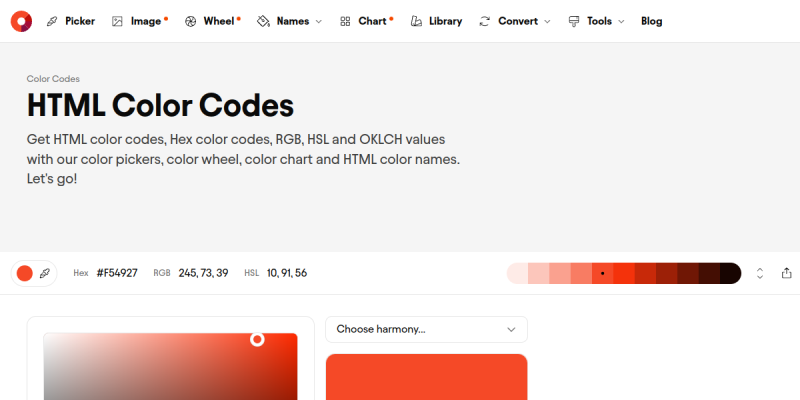Go to the Wheel page
This screenshot has width=800, height=400.
219,21
